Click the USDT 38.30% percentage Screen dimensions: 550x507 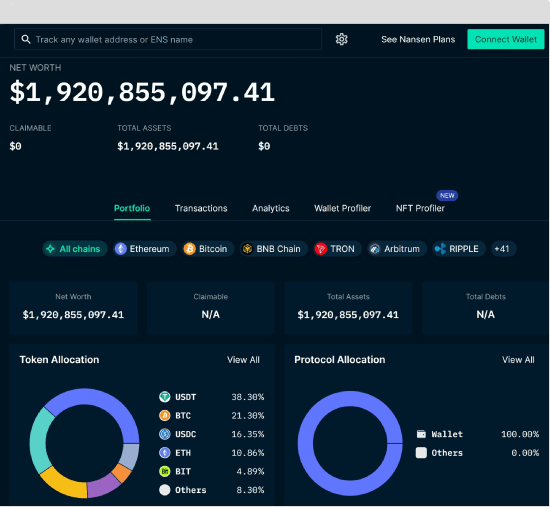pos(248,397)
